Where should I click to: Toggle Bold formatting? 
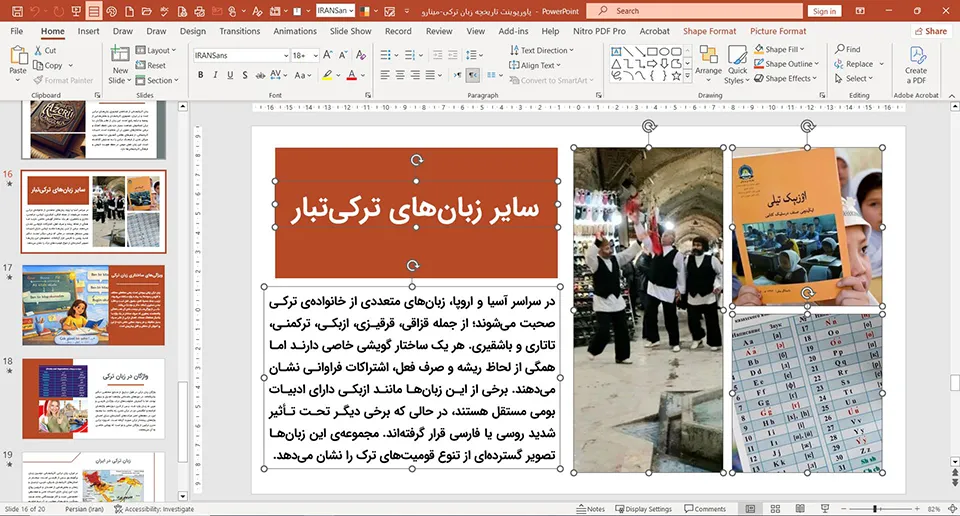200,75
